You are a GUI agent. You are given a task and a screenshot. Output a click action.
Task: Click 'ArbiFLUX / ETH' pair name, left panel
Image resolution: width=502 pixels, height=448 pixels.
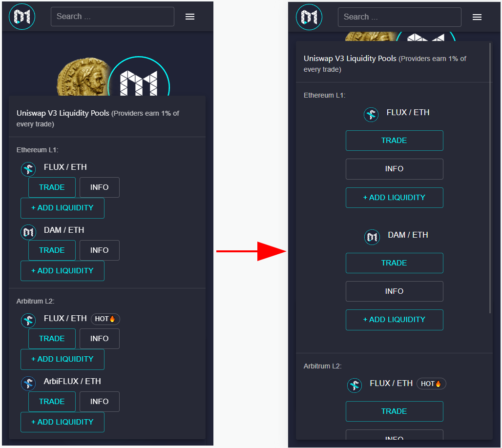[x=72, y=382]
